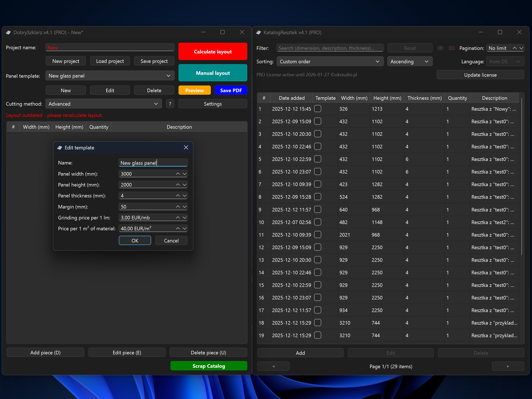Open the Sorting Custom order dropdown
This screenshot has height=399, width=532.
(x=330, y=62)
